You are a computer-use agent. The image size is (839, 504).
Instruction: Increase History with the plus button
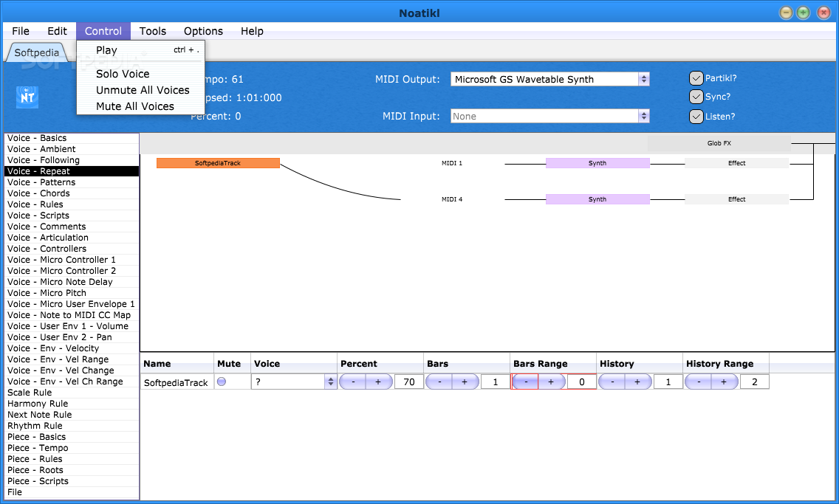[638, 382]
